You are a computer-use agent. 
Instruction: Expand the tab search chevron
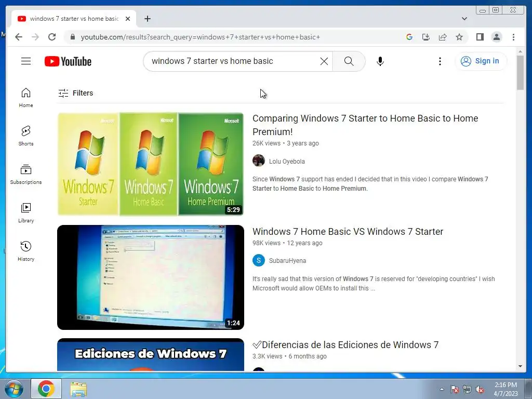464,19
